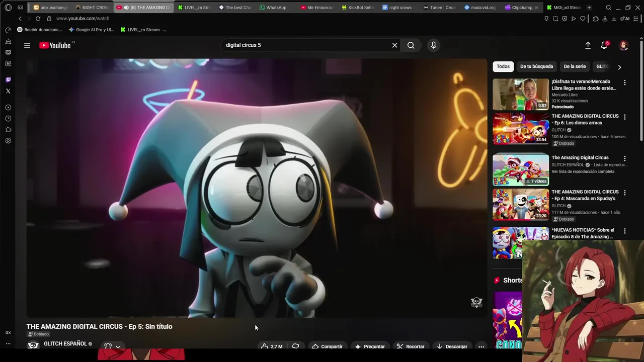
Task: Open options for the Ep 4 video
Action: point(625,193)
